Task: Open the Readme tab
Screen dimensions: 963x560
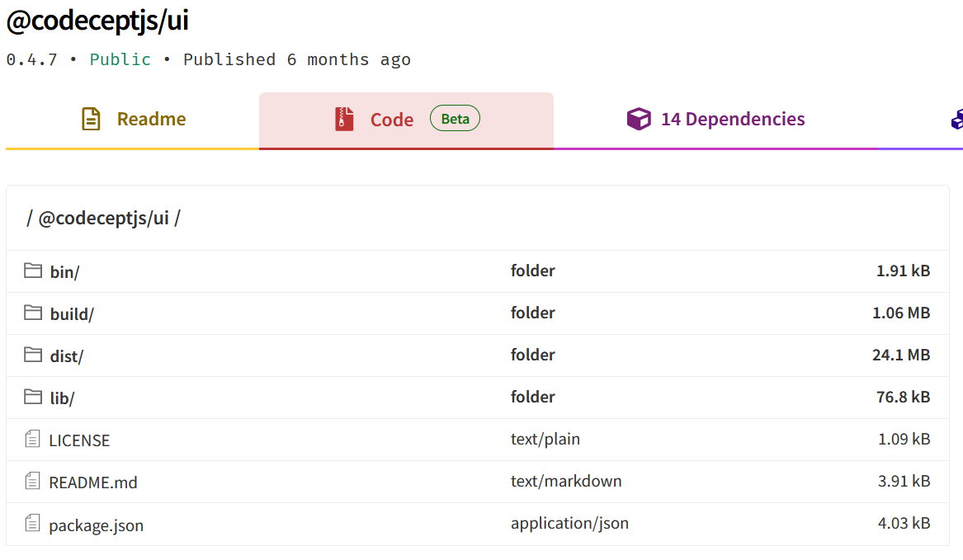Action: pyautogui.click(x=133, y=119)
